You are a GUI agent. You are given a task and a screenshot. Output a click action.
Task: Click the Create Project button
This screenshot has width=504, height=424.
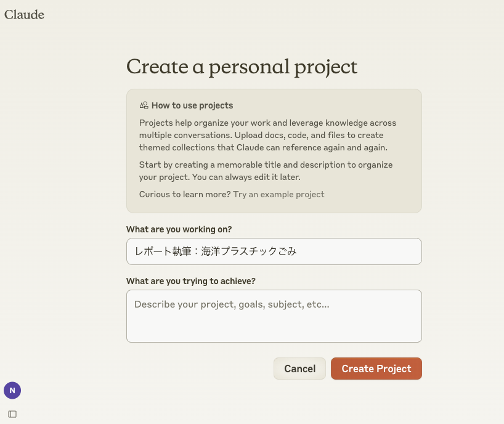click(376, 369)
